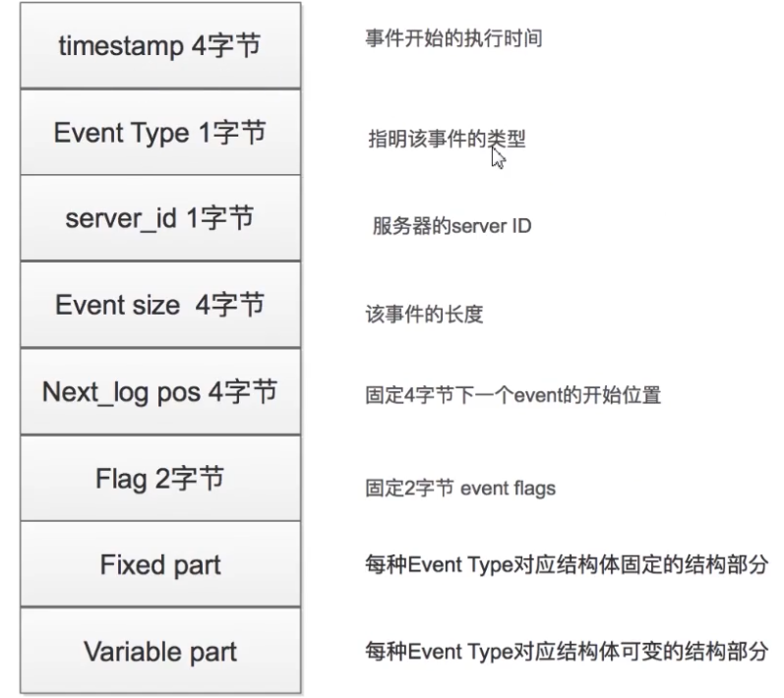Click the text '事件开始的执行时间'
This screenshot has width=784, height=698.
coord(453,38)
